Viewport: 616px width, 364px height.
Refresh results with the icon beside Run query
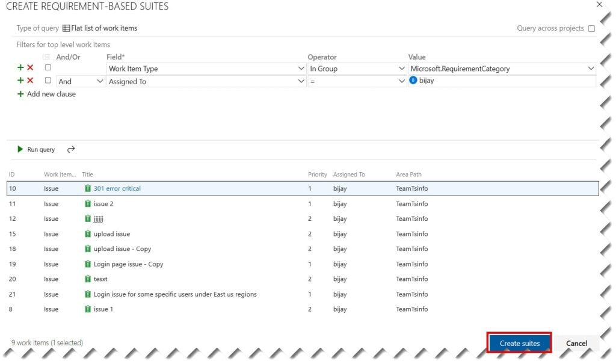pyautogui.click(x=70, y=149)
